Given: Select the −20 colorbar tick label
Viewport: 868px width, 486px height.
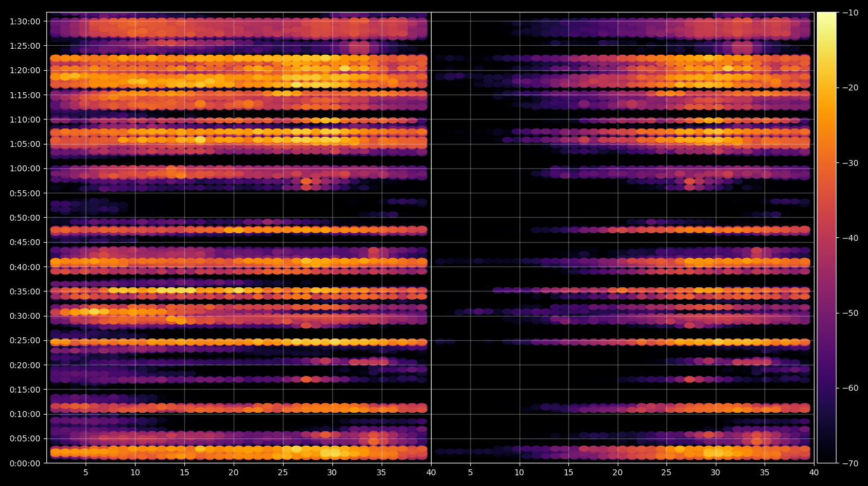Looking at the screenshot, I should (851, 87).
